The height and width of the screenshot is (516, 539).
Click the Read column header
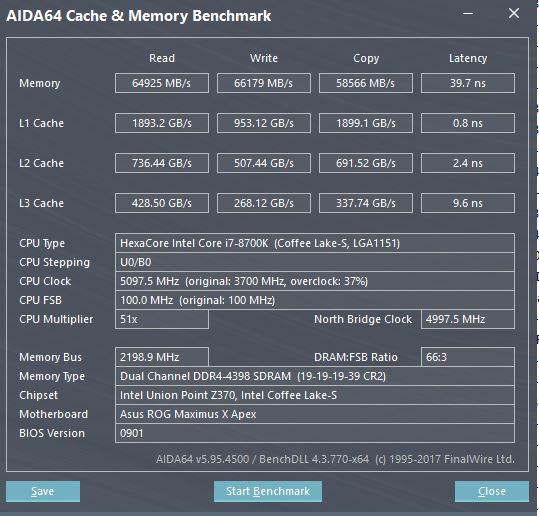(x=162, y=58)
